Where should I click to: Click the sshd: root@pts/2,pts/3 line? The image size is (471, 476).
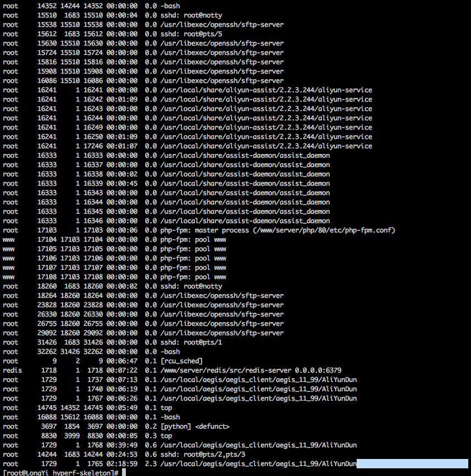tap(124, 455)
